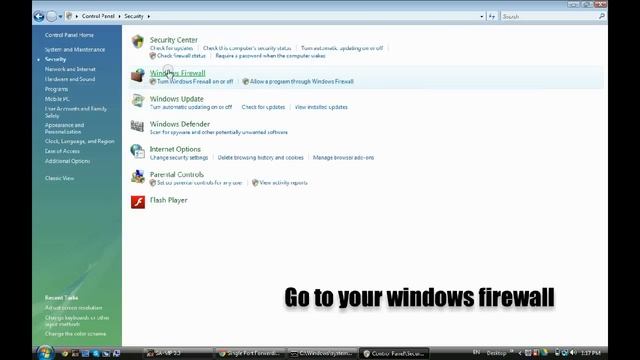Open User Accounts and Family Safety
Viewport: 640px width, 360px height.
(x=76, y=112)
